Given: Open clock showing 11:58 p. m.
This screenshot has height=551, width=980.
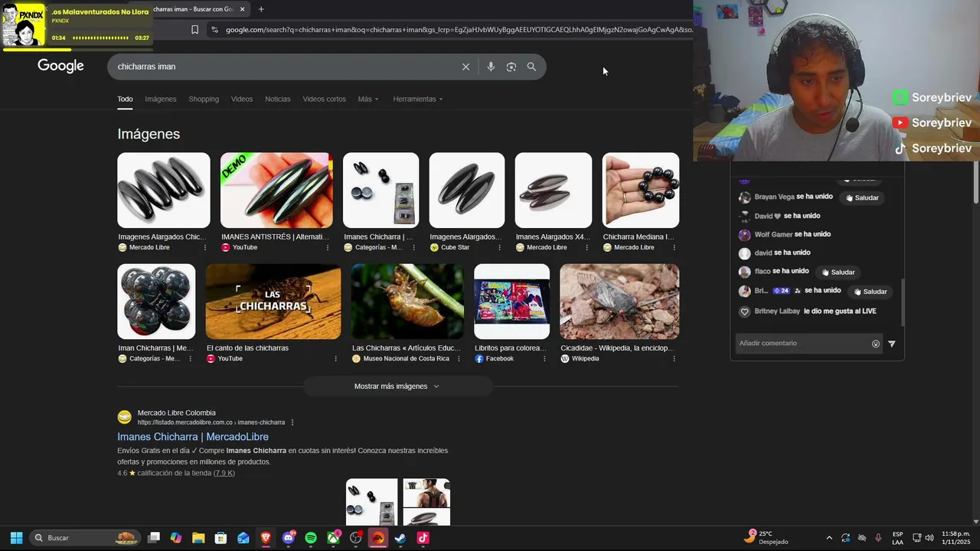Looking at the screenshot, I should tap(955, 538).
